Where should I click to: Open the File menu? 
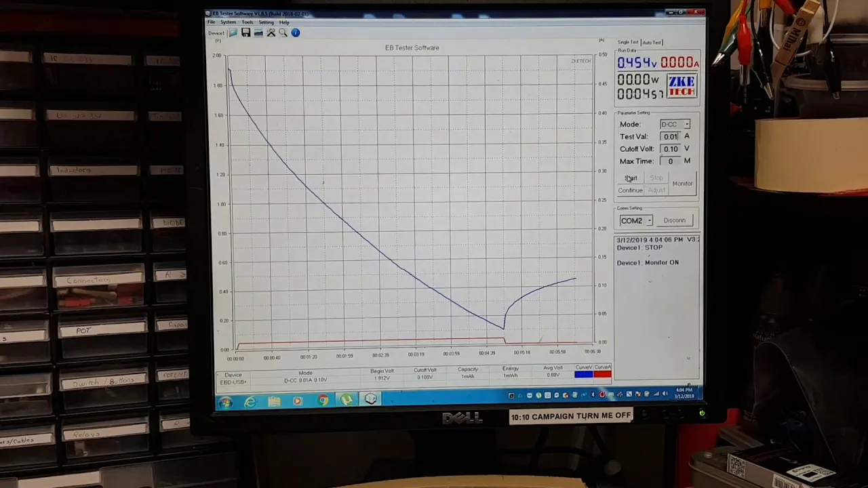(x=212, y=22)
